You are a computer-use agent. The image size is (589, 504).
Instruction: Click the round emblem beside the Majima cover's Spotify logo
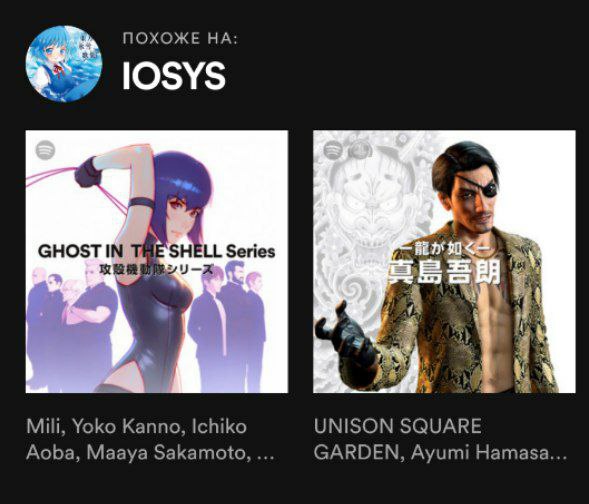[360, 150]
